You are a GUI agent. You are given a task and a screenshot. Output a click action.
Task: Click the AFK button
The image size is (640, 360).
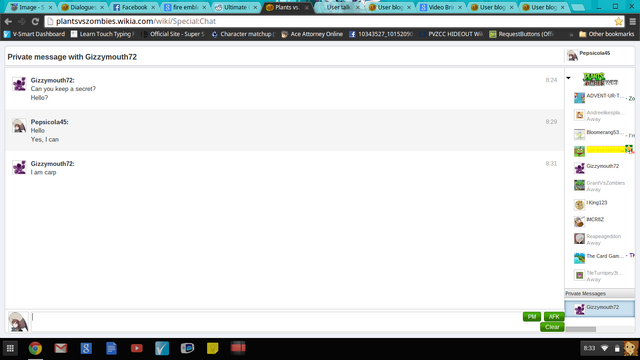(x=554, y=316)
